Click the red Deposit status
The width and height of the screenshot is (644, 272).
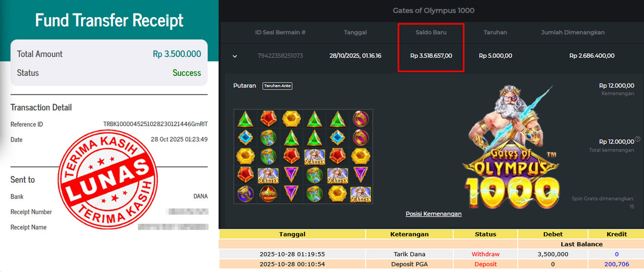point(486,264)
